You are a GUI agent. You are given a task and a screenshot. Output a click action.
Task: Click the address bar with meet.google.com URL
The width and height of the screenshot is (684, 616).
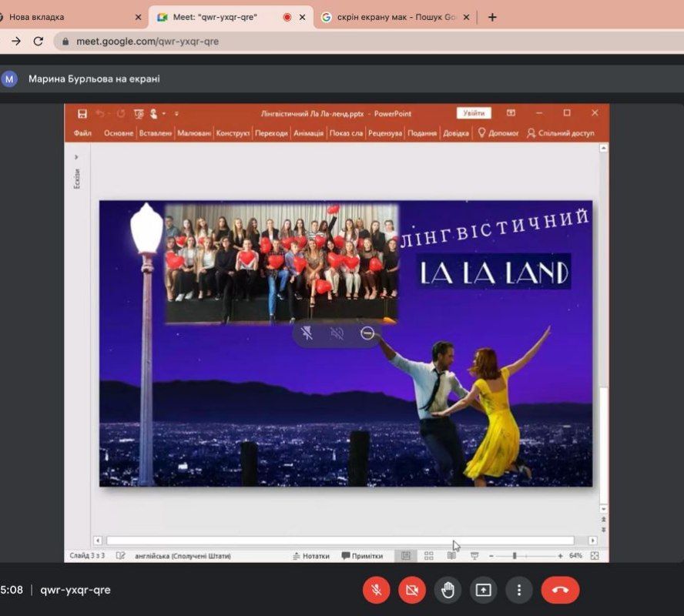369,42
